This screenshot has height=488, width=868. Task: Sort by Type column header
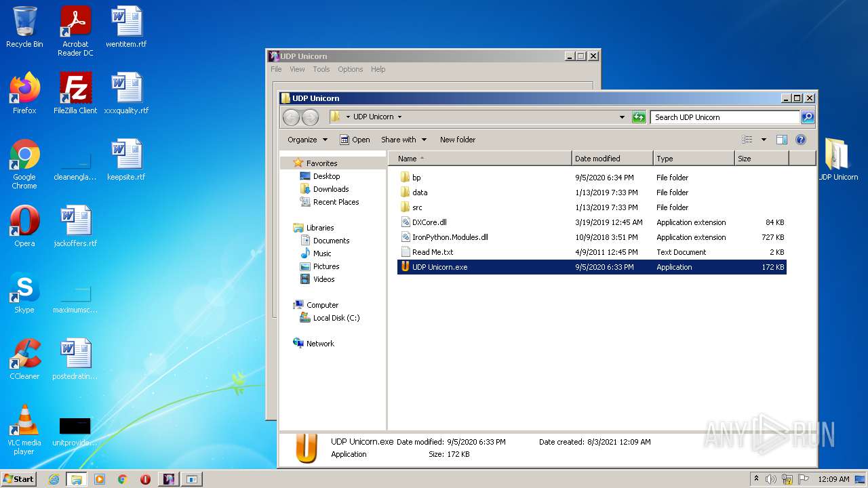[694, 159]
